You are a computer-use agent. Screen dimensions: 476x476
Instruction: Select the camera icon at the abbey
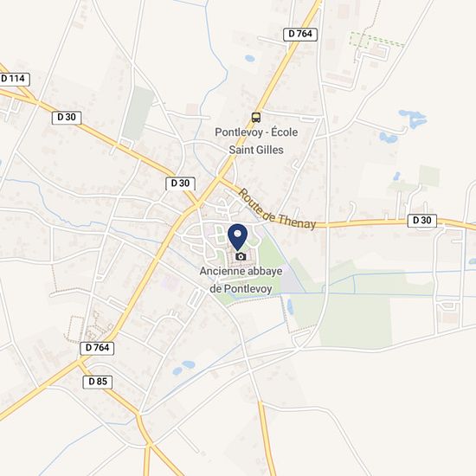(x=241, y=256)
